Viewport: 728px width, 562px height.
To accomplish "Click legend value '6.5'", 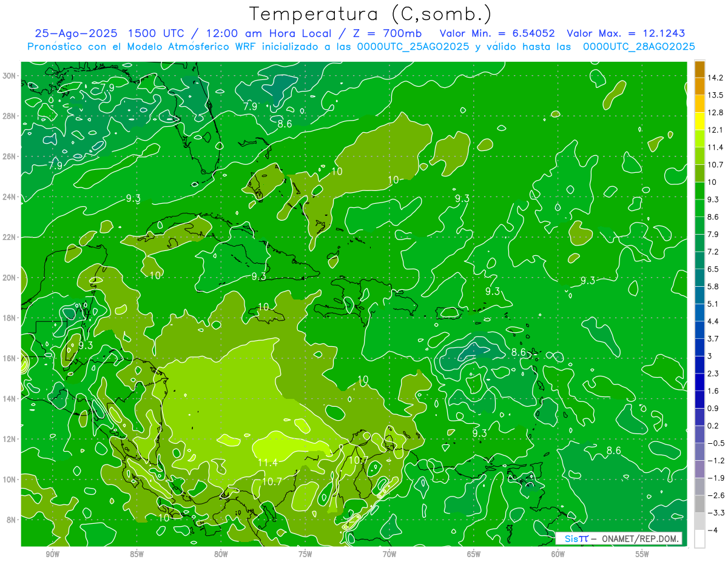I will (x=713, y=269).
